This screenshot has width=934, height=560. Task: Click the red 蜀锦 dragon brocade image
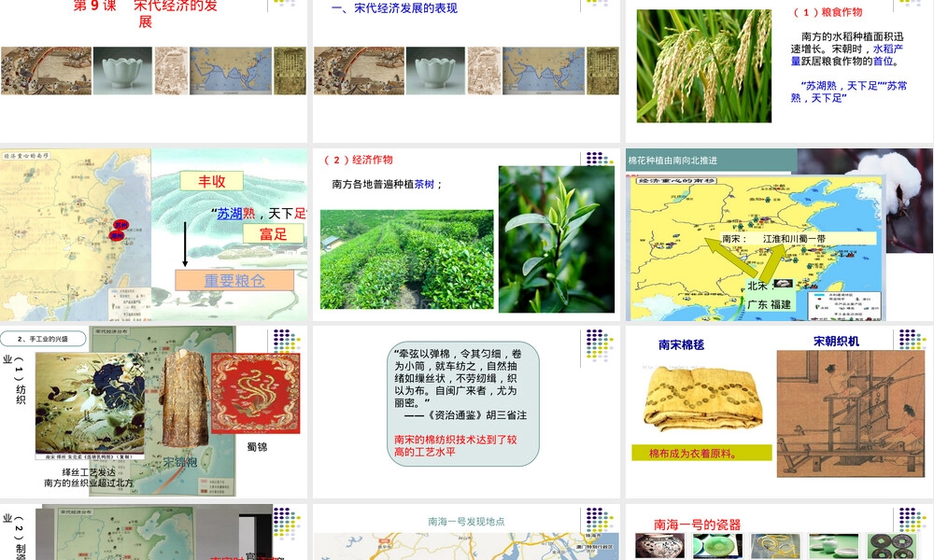tap(256, 393)
